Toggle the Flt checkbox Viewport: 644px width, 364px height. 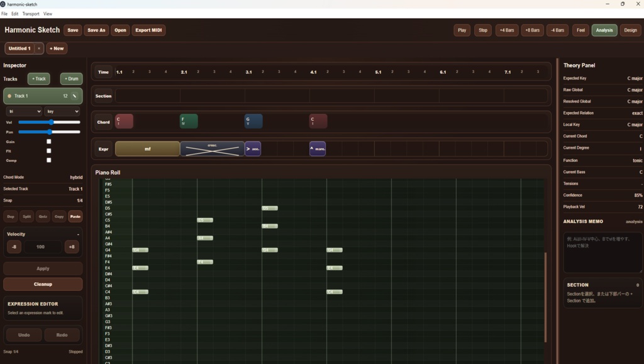(x=49, y=151)
